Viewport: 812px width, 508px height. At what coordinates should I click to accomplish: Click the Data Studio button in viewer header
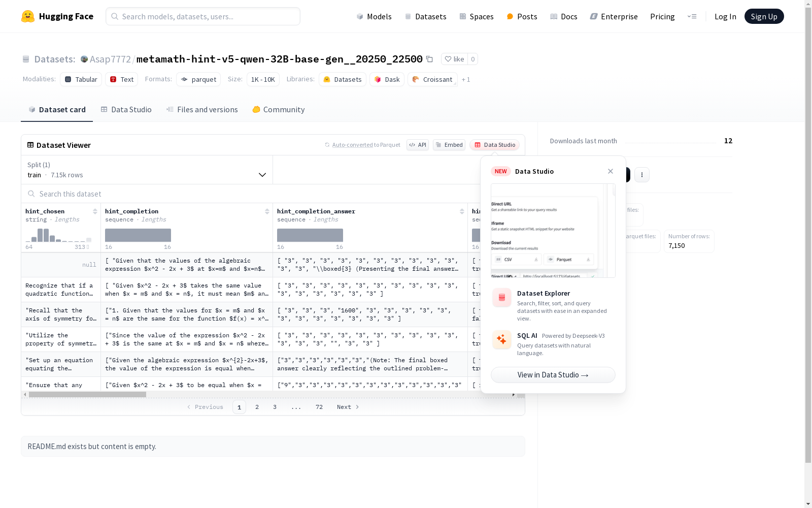494,145
